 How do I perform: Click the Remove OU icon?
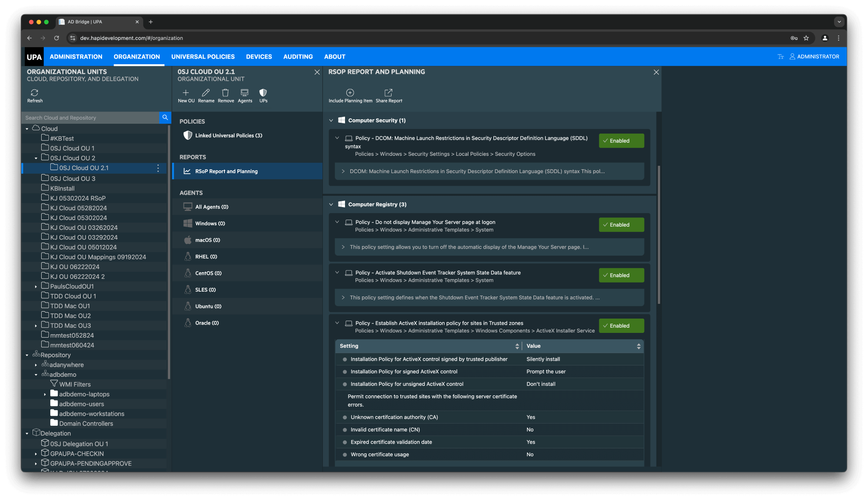[225, 95]
